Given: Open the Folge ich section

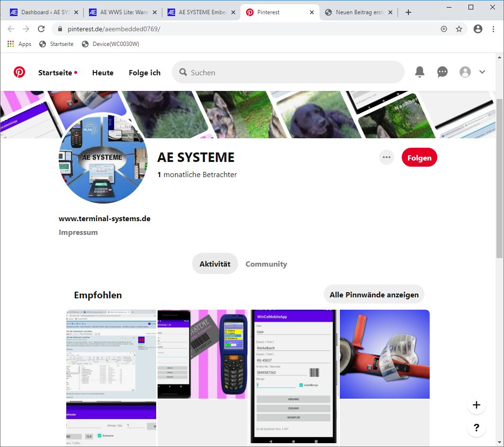Looking at the screenshot, I should point(145,72).
